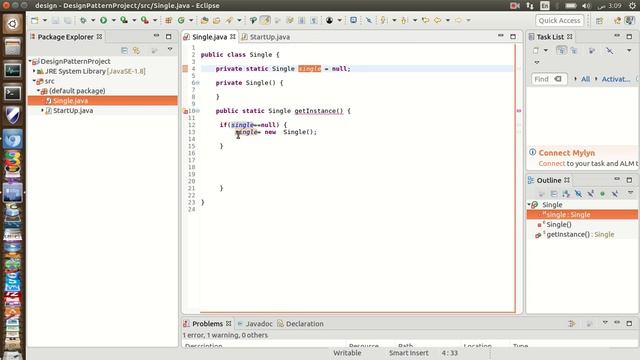Viewport: 640px width, 360px height.
Task: Select the Task List tab
Action: pos(550,37)
